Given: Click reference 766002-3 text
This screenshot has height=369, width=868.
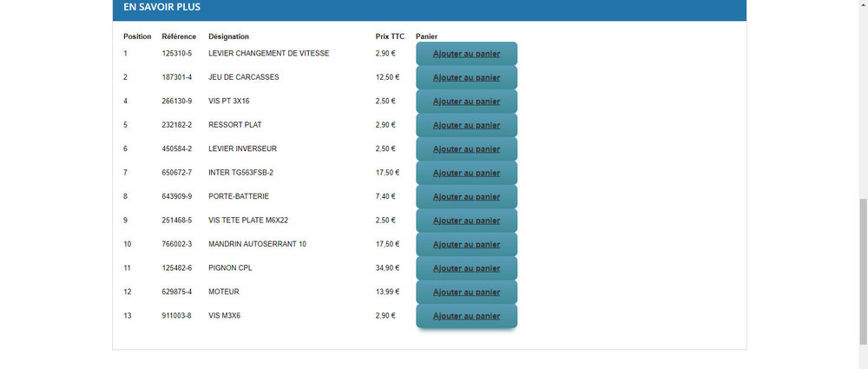Looking at the screenshot, I should (x=176, y=244).
